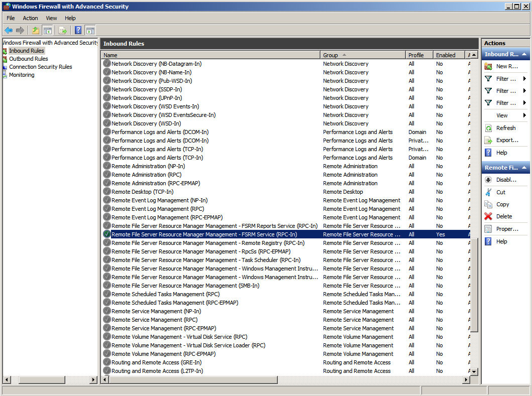Sort by the Enabled column header

pos(449,55)
